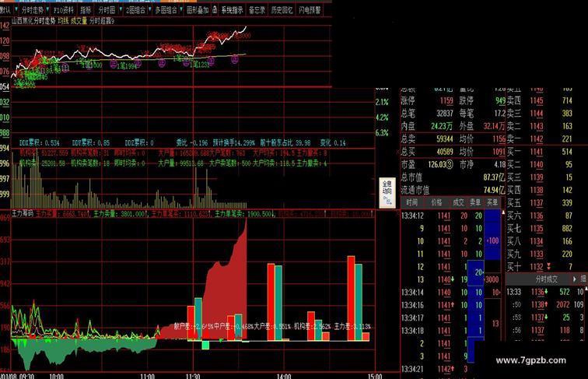The height and width of the screenshot is (379, 588).
Task: Click the 价格 column header in the tick list
Action: 436,202
